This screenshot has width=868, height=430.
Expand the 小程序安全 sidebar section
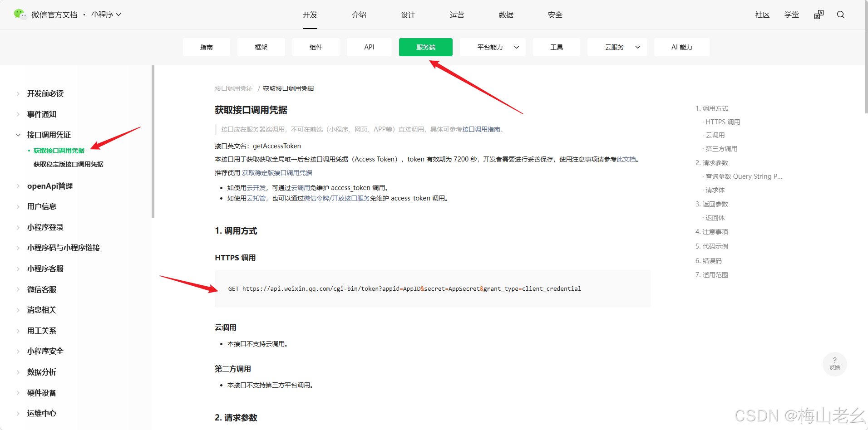(x=45, y=351)
